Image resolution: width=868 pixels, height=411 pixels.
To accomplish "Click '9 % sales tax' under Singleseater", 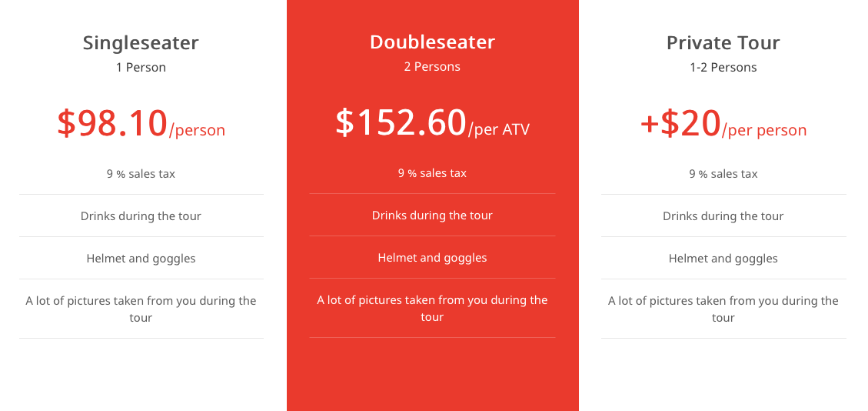I will tap(141, 174).
